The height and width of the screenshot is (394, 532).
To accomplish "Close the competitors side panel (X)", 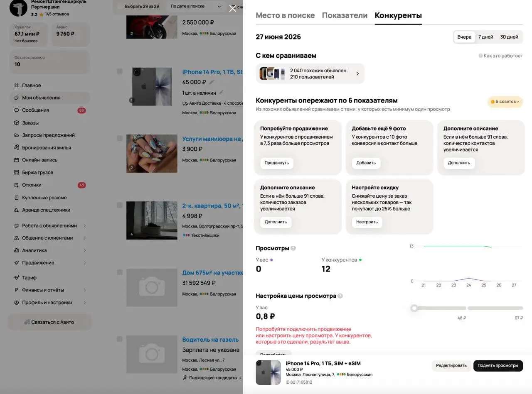I will (233, 8).
